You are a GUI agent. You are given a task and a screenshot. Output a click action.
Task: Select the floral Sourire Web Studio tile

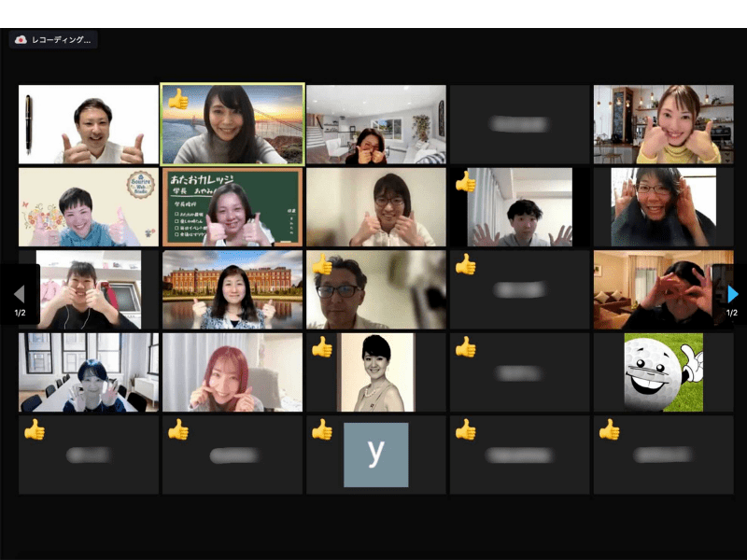89,206
